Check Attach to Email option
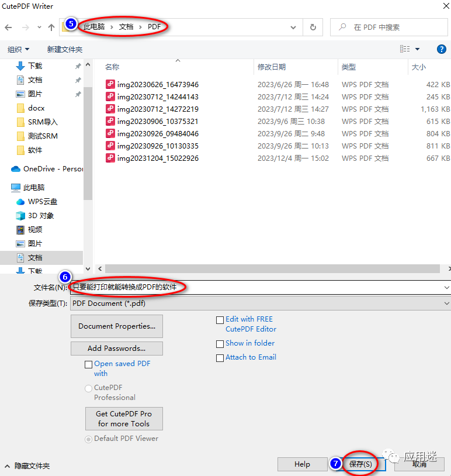 [x=220, y=358]
